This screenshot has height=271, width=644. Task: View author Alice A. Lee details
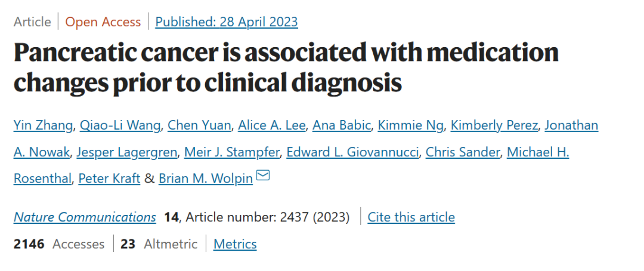pos(272,125)
